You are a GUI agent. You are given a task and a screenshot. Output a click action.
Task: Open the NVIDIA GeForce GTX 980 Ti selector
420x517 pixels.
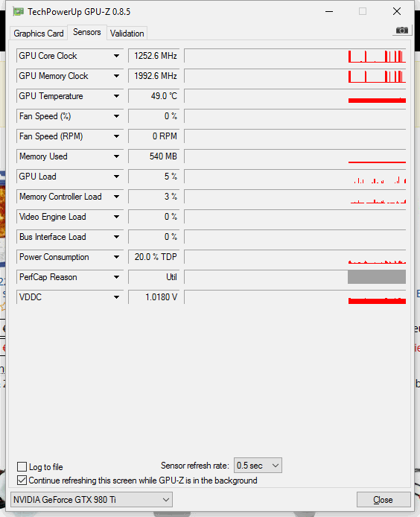coord(92,500)
